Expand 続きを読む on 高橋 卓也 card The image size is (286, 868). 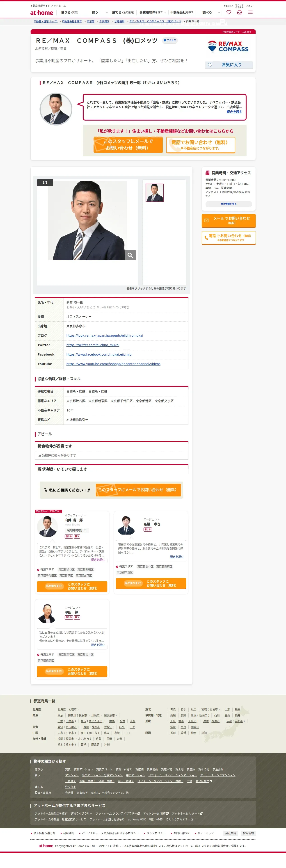click(176, 557)
